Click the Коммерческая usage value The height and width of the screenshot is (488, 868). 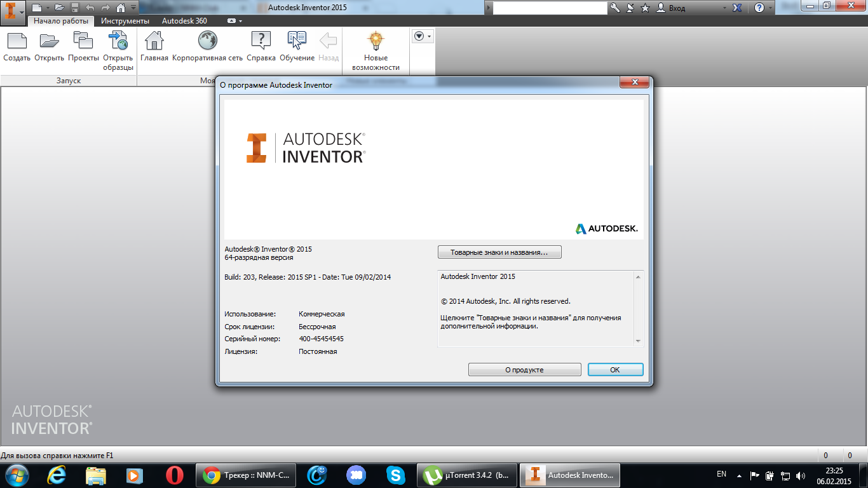point(322,314)
